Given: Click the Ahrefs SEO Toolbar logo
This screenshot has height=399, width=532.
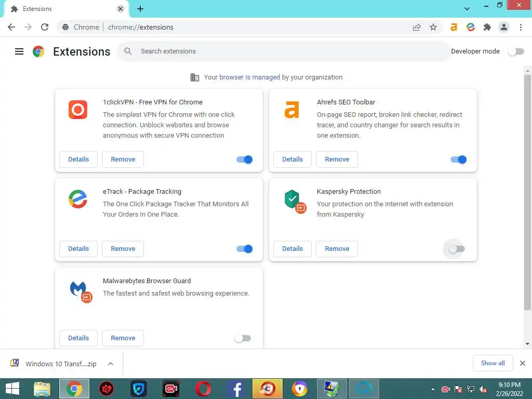Looking at the screenshot, I should point(292,110).
